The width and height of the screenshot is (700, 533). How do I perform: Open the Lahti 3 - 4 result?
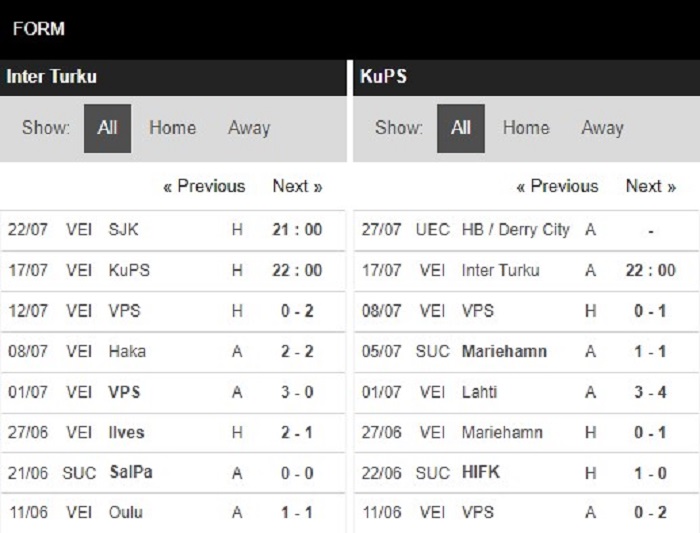[x=526, y=393]
